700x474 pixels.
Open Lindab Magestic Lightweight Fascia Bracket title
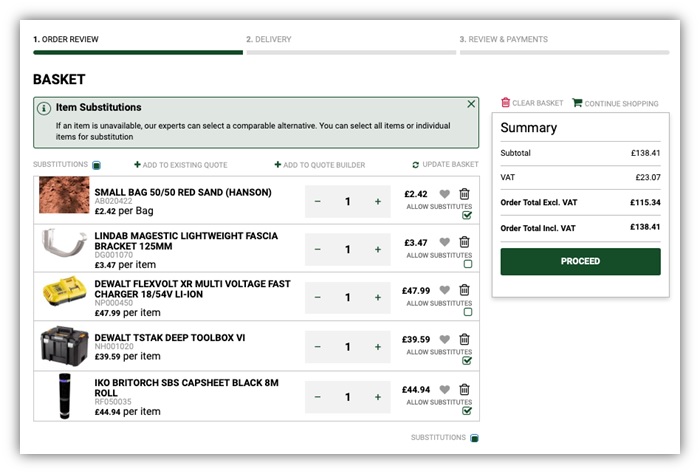coord(186,241)
